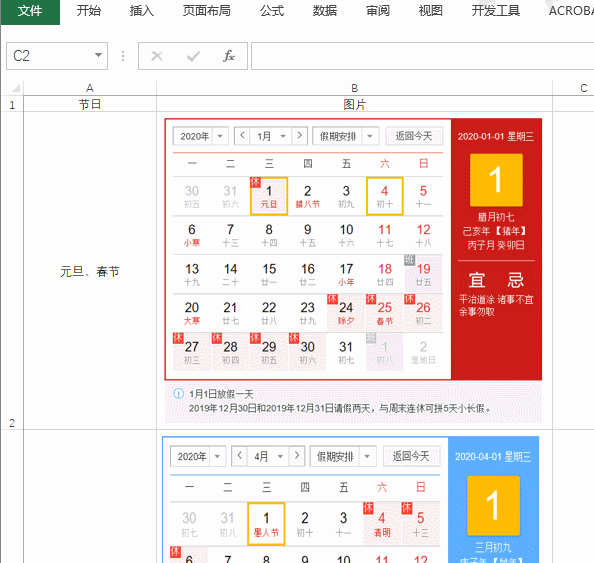Click 返回今天 button in April calendar
This screenshot has height=563, width=594.
pos(411,456)
